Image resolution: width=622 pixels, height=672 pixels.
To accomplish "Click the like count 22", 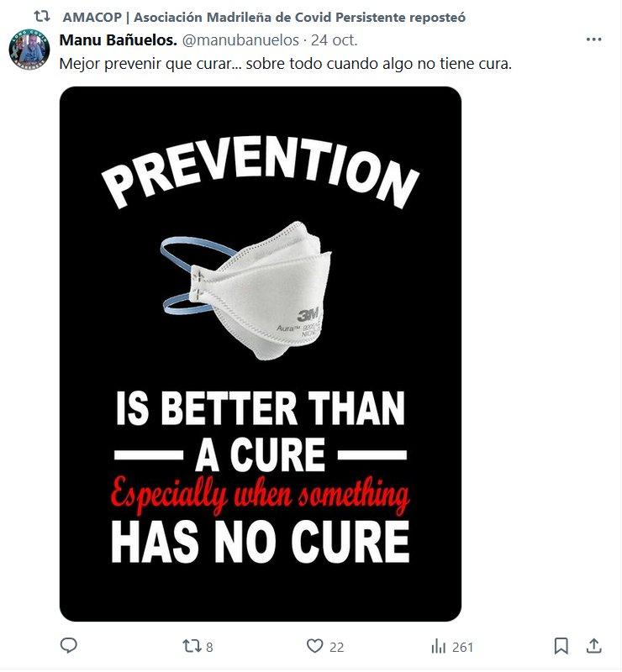I will pos(337,647).
